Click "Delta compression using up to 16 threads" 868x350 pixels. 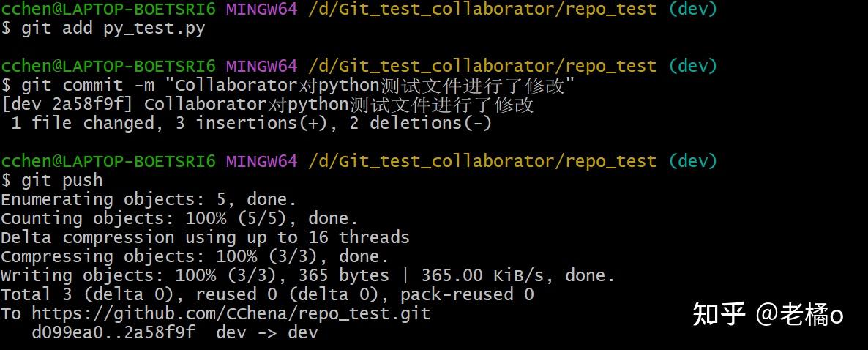(x=205, y=237)
